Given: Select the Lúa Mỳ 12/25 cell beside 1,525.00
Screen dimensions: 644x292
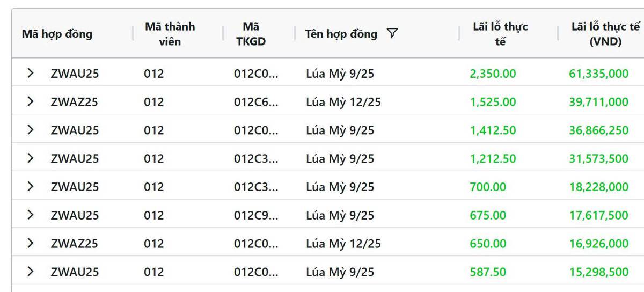Looking at the screenshot, I should click(343, 102).
